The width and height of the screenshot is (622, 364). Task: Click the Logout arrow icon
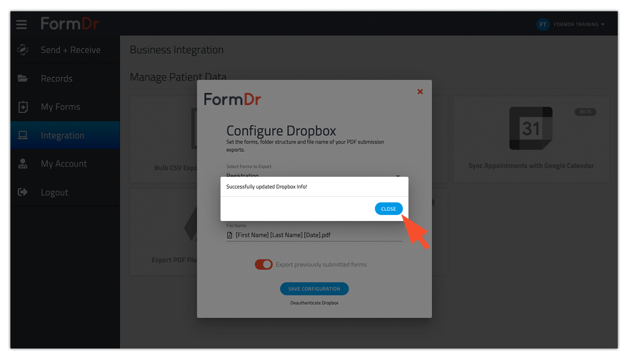pos(23,192)
